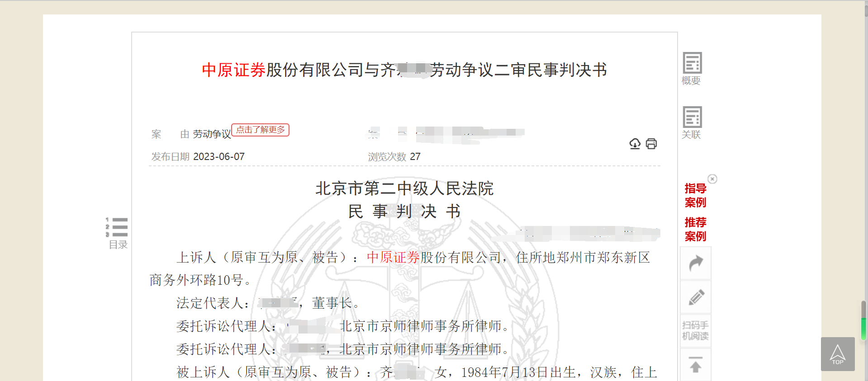
Task: Click the upload arrow icon in sidebar
Action: pyautogui.click(x=696, y=365)
